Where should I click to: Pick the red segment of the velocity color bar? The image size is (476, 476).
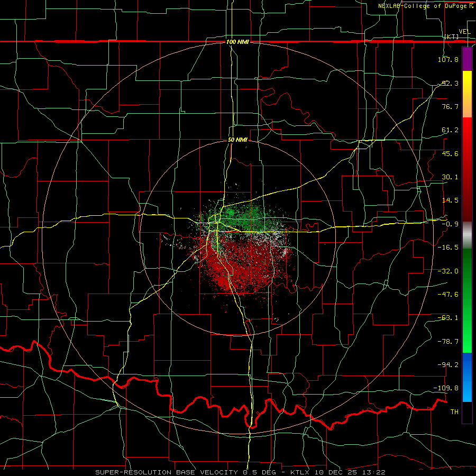pos(467,169)
